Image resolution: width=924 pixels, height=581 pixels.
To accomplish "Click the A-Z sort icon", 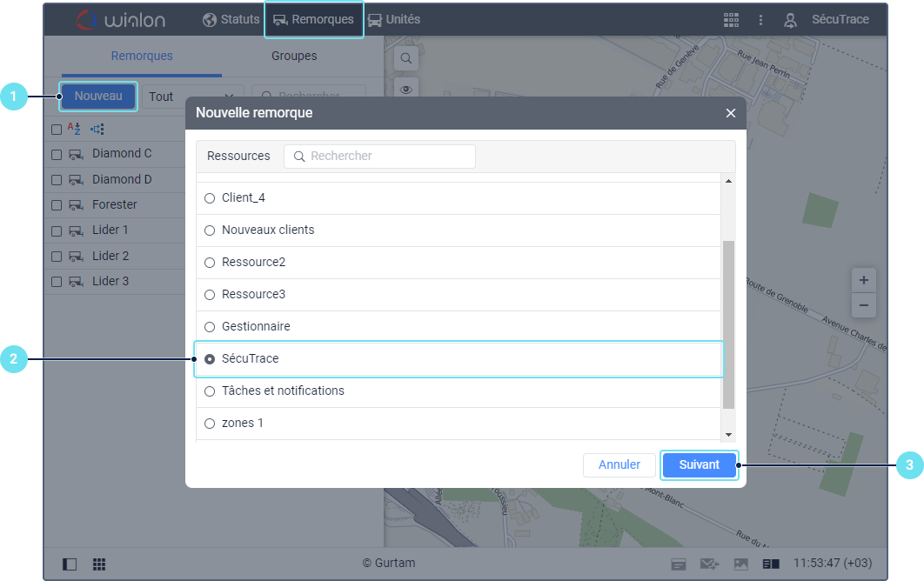I will 74,129.
